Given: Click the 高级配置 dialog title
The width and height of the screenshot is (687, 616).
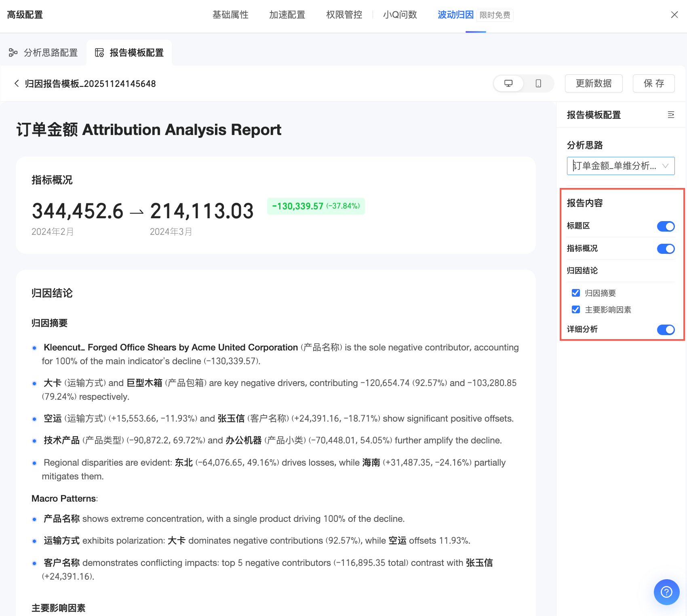Looking at the screenshot, I should [25, 15].
